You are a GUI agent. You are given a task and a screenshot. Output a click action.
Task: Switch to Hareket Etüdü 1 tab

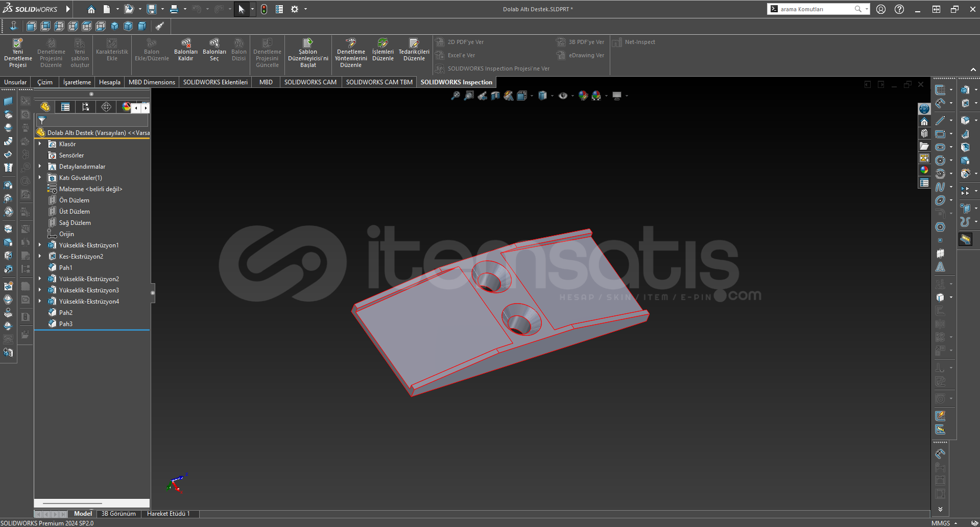coord(169,514)
